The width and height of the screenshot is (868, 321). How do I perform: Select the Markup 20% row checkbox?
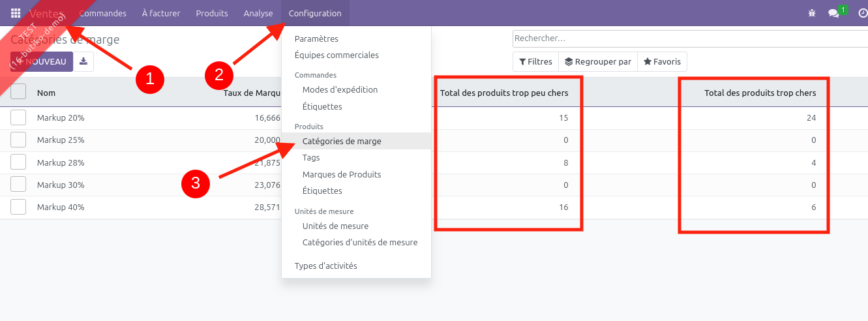[x=18, y=117]
